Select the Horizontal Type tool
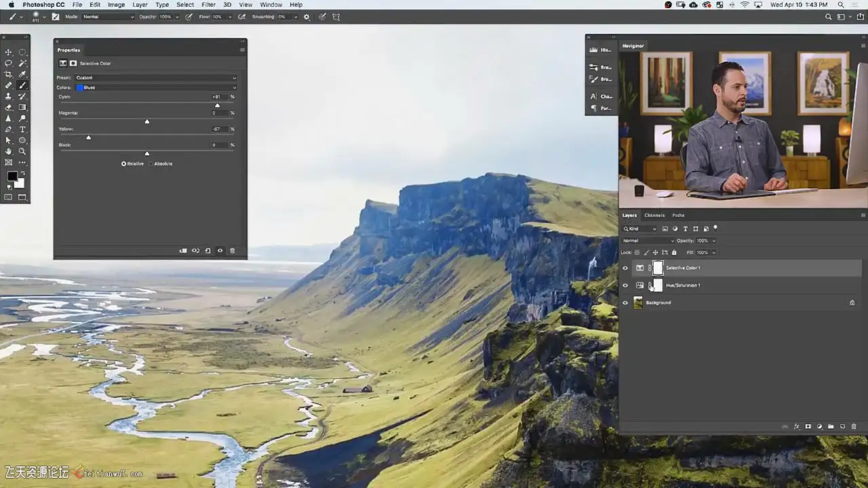This screenshot has width=868, height=488. point(22,129)
